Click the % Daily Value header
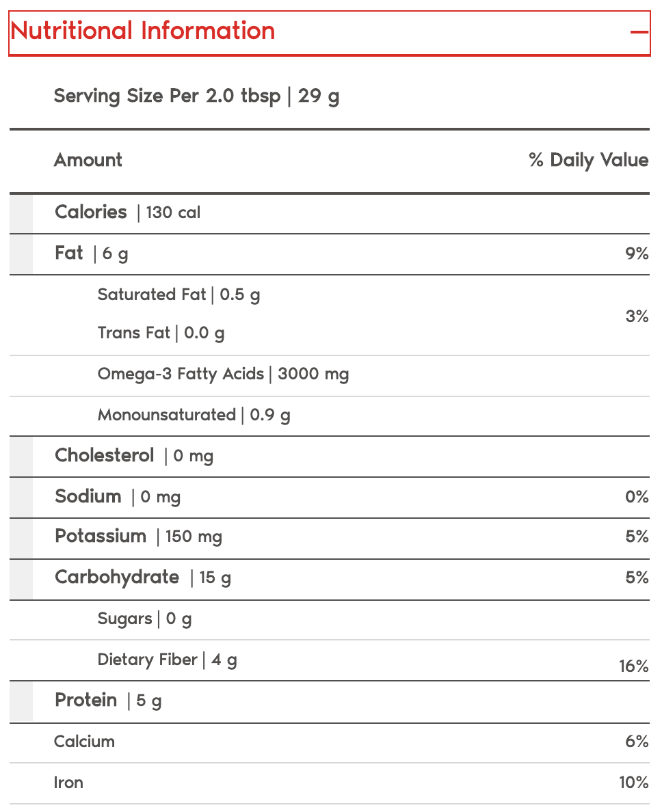 pyautogui.click(x=588, y=160)
